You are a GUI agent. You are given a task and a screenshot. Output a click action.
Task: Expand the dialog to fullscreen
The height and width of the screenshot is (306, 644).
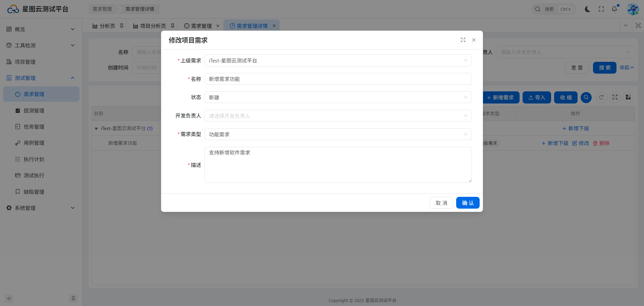click(x=463, y=40)
